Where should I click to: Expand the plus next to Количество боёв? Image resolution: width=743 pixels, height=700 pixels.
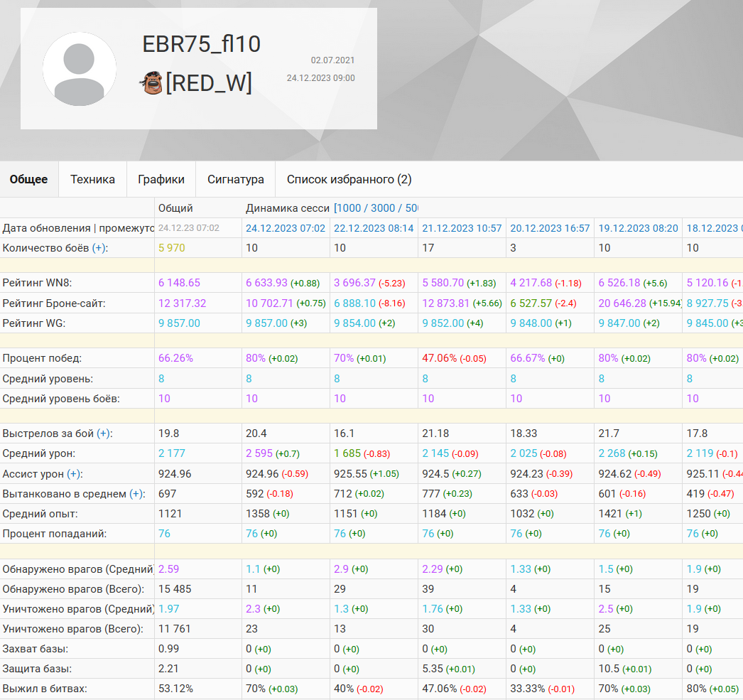click(x=99, y=248)
